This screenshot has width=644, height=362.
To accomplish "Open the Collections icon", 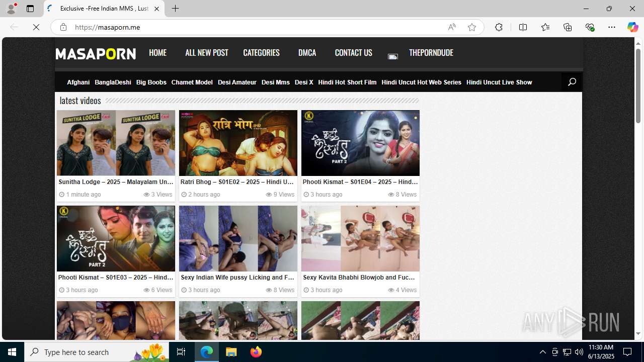I will [568, 27].
